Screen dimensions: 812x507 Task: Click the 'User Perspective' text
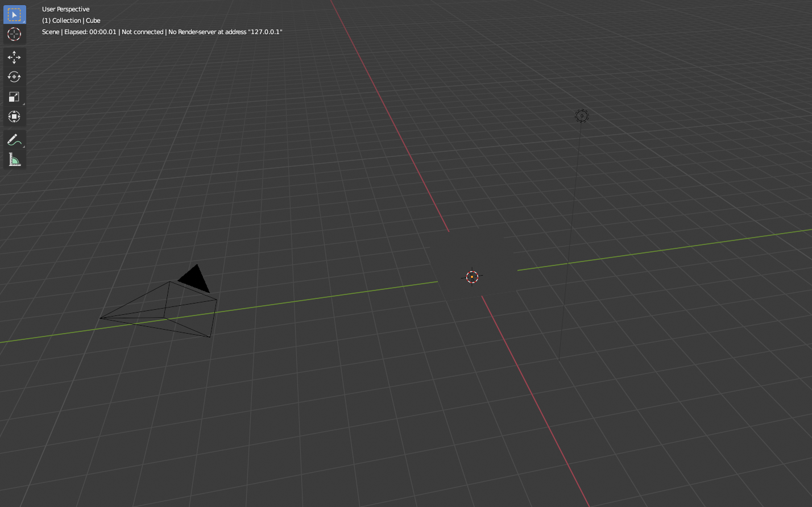(65, 9)
